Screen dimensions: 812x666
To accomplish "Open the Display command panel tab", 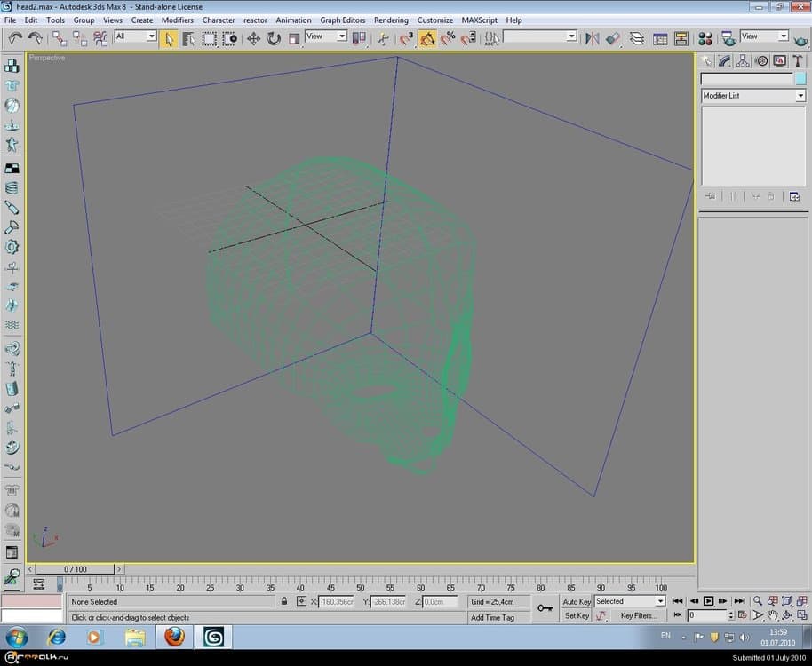I will 779,61.
